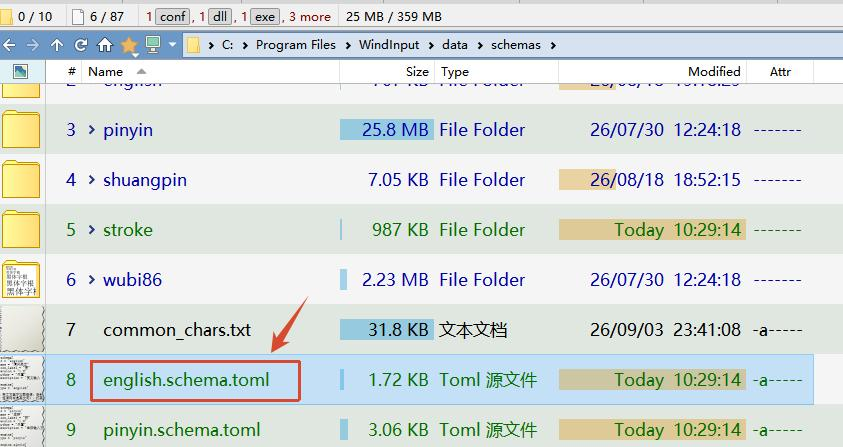843x447 pixels.
Task: Filter by exe extension tag
Action: [x=265, y=17]
